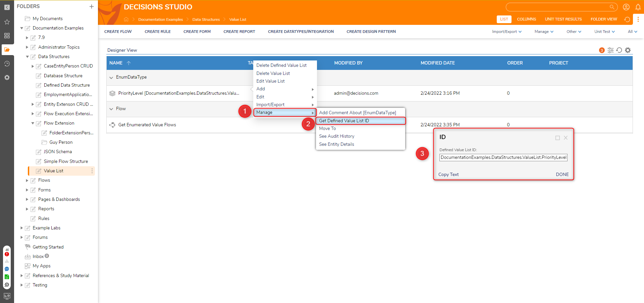
Task: Click the search magnifier icon
Action: coord(612,7)
